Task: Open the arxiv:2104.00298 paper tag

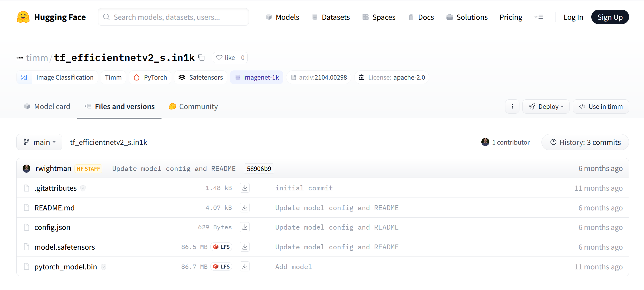Action: tap(319, 77)
